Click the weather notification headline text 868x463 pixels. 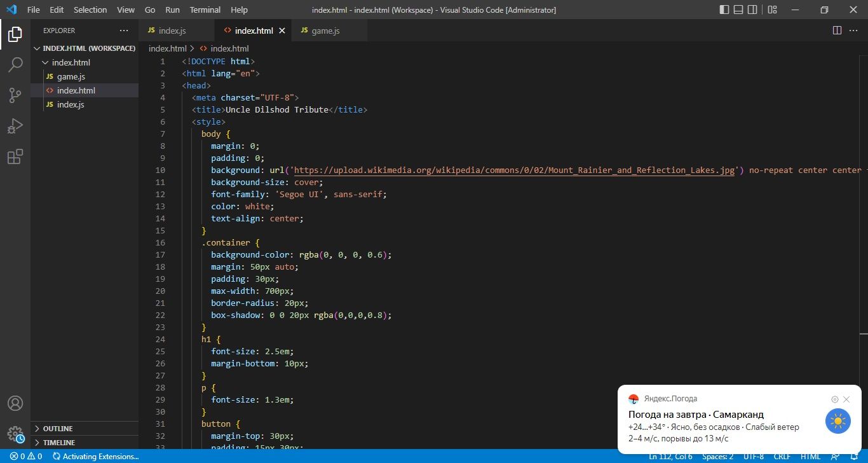[x=696, y=415]
